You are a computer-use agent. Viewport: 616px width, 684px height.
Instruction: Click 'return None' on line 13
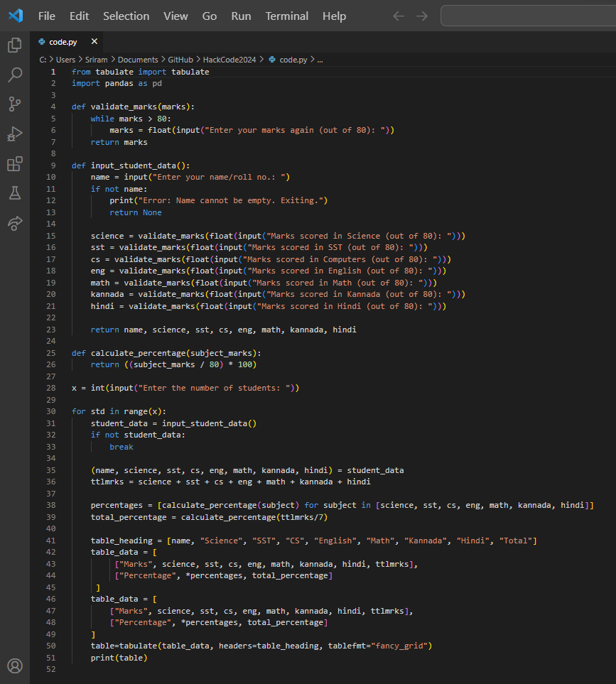(x=136, y=212)
